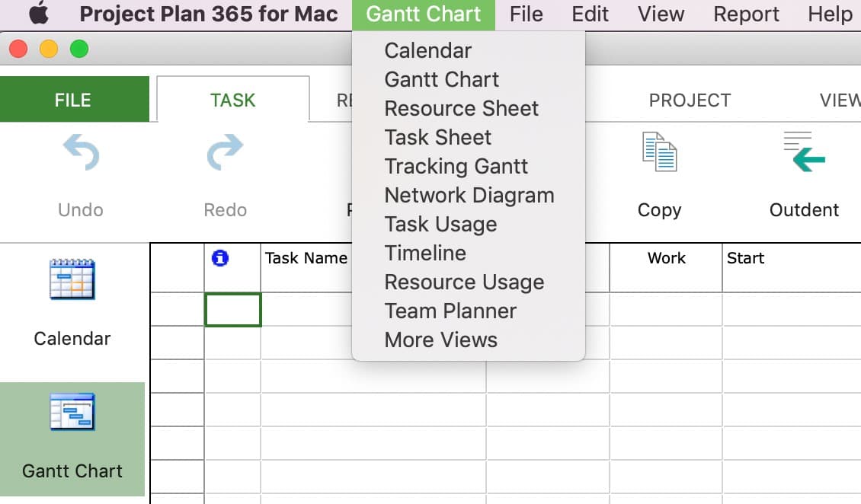Open More Views
This screenshot has height=504, width=861.
click(440, 340)
